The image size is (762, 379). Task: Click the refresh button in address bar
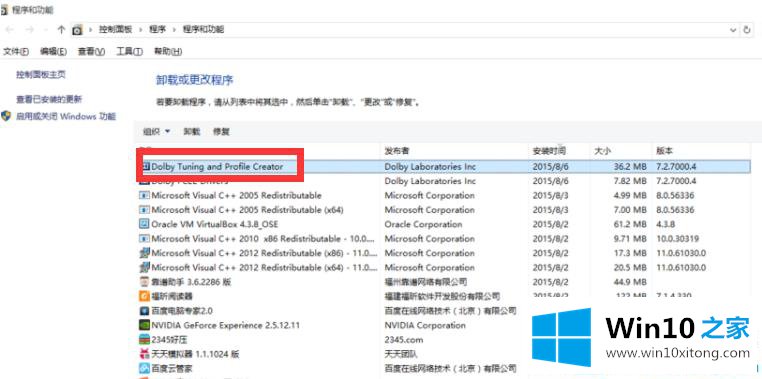click(747, 30)
